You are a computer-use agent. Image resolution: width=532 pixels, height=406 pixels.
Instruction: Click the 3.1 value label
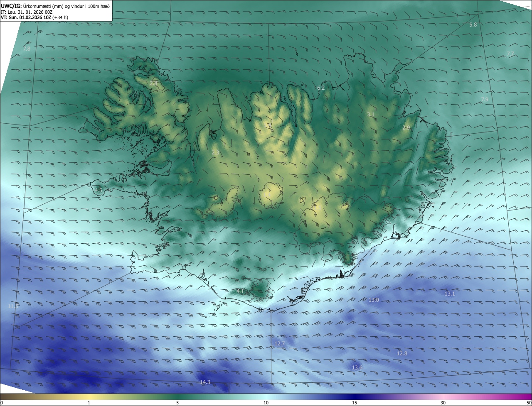371,114
